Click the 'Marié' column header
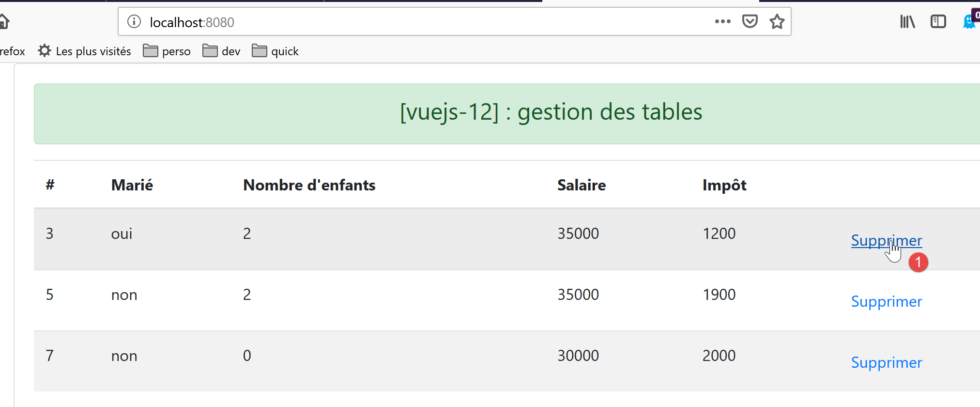 click(x=132, y=185)
